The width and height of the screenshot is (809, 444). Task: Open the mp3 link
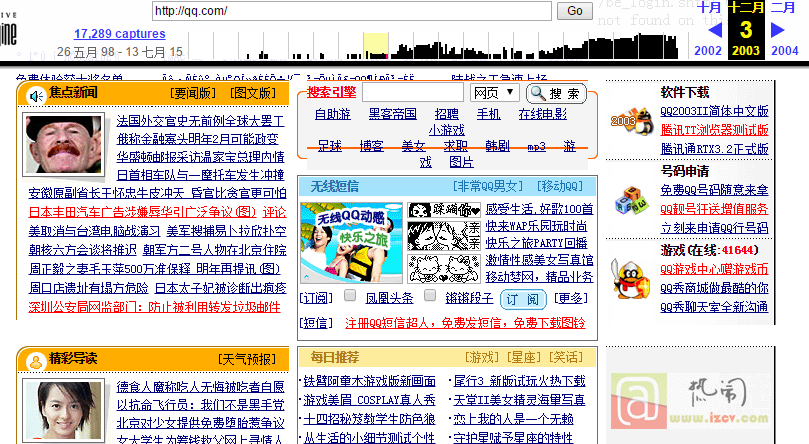pyautogui.click(x=537, y=147)
